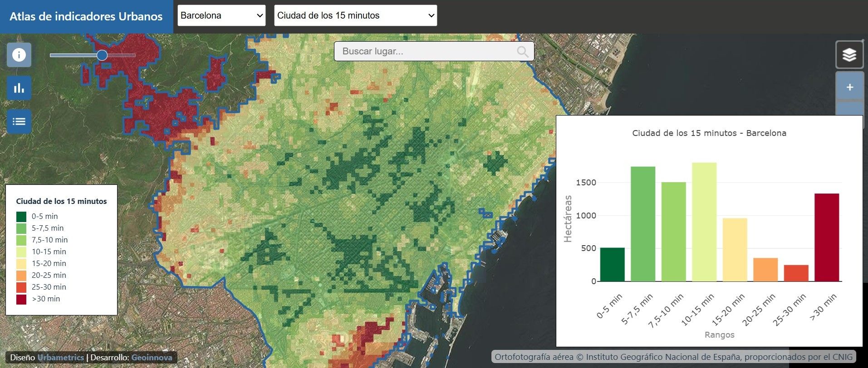
Task: Click the chart title 'Ciudad de los 15 minutos - Barcelona'
Action: pyautogui.click(x=709, y=133)
